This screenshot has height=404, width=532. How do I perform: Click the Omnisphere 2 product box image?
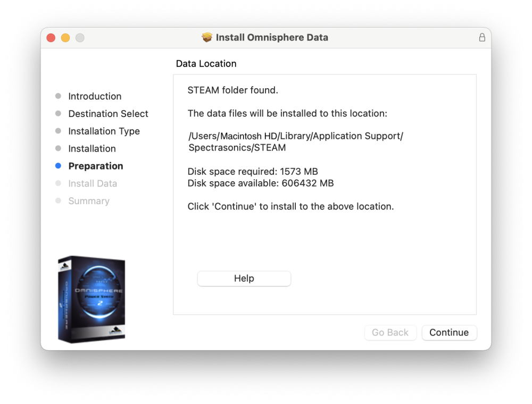tap(91, 299)
